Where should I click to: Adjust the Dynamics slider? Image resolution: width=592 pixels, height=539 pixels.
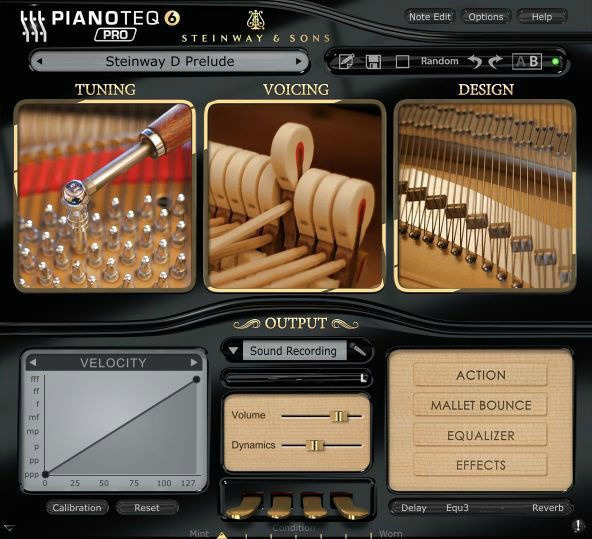[314, 445]
